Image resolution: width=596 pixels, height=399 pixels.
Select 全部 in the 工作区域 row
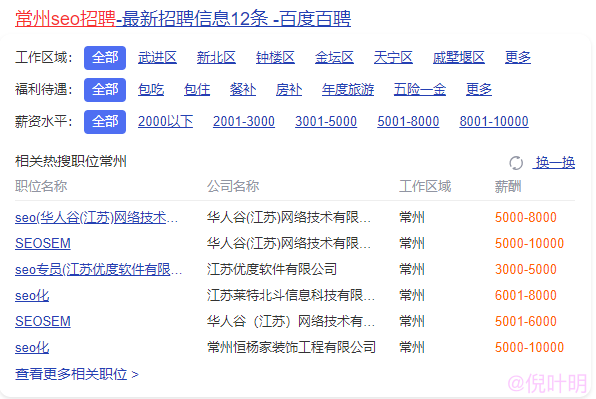tap(105, 58)
